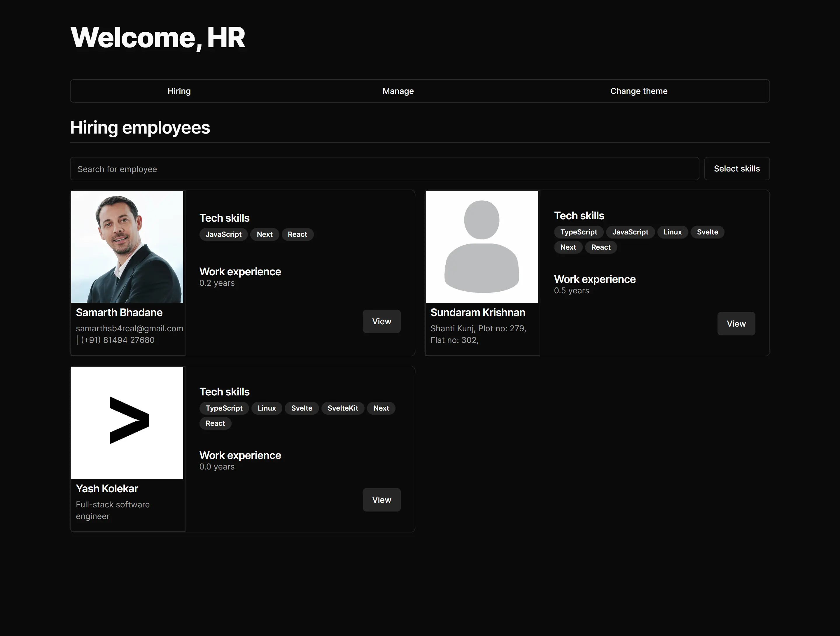This screenshot has width=840, height=636.
Task: Click Change theme option
Action: coord(638,91)
